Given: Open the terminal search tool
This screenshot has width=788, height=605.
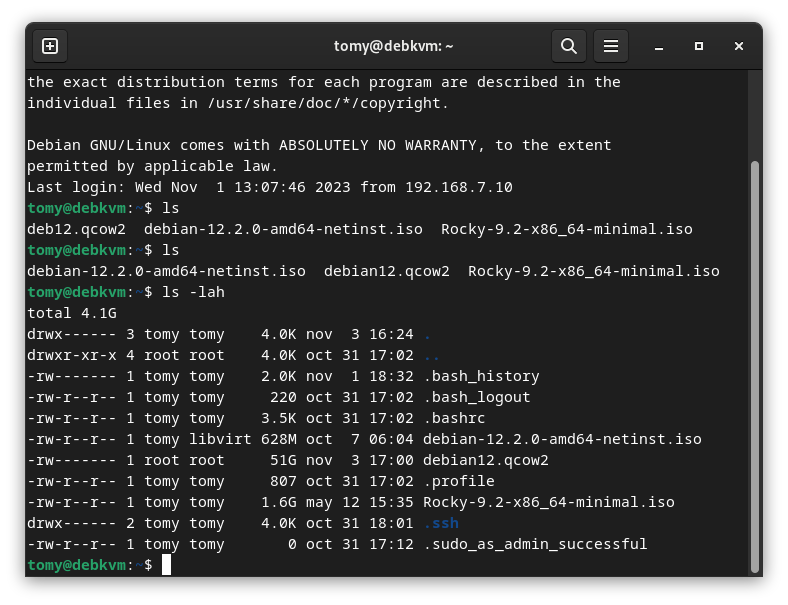Looking at the screenshot, I should click(x=568, y=46).
